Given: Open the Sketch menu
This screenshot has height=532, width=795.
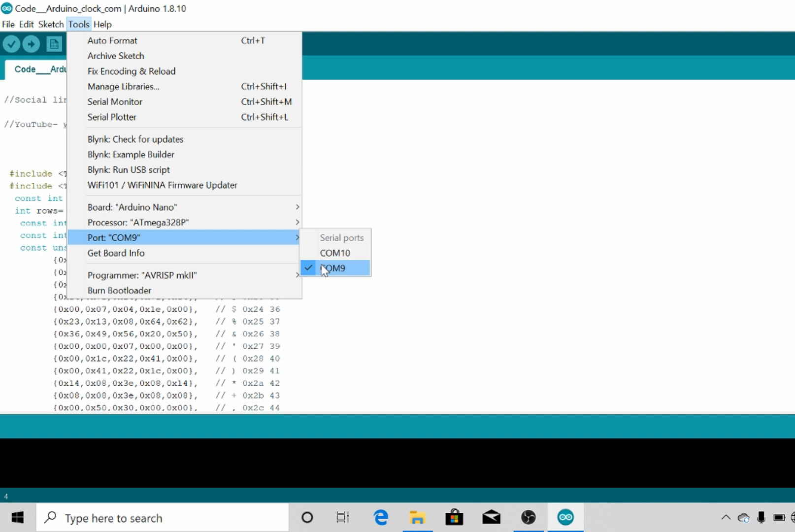Looking at the screenshot, I should tap(50, 24).
